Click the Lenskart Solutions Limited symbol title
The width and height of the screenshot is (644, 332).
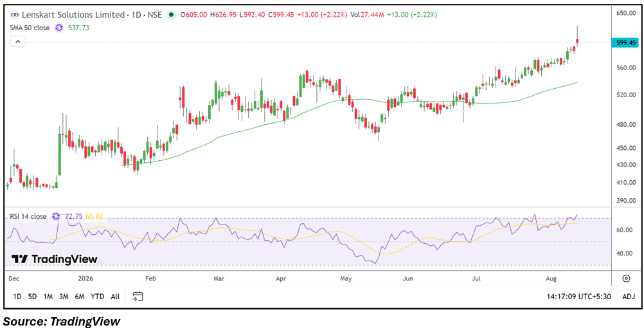click(73, 14)
